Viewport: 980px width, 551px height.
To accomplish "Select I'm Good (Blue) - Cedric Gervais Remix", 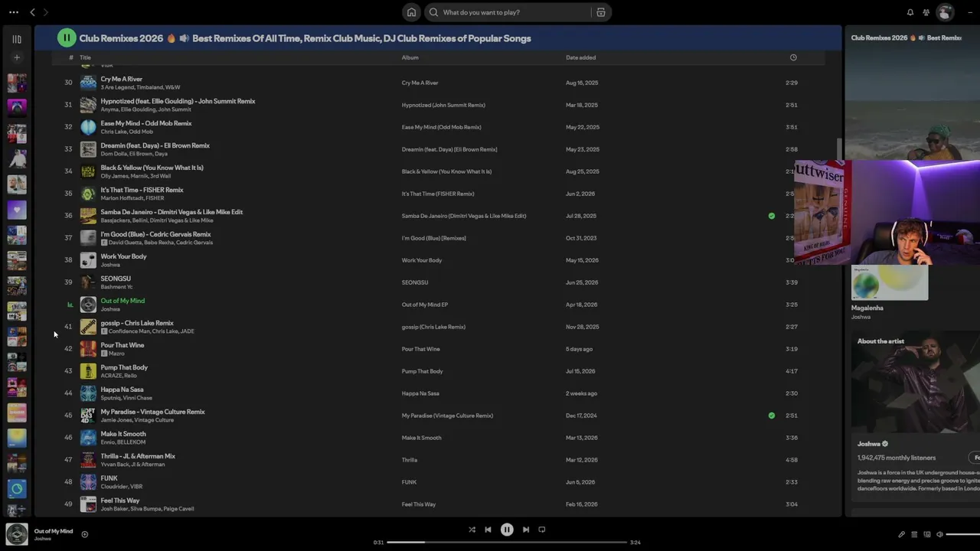I will (x=156, y=234).
